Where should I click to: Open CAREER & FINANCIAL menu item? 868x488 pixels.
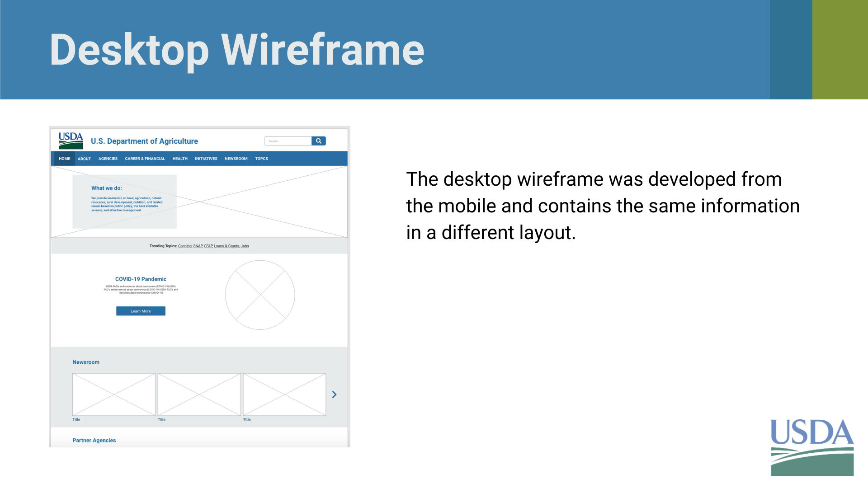point(145,159)
